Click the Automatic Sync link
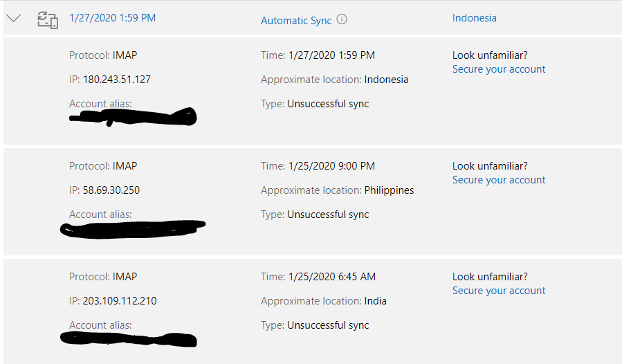The image size is (622, 364). pos(296,21)
